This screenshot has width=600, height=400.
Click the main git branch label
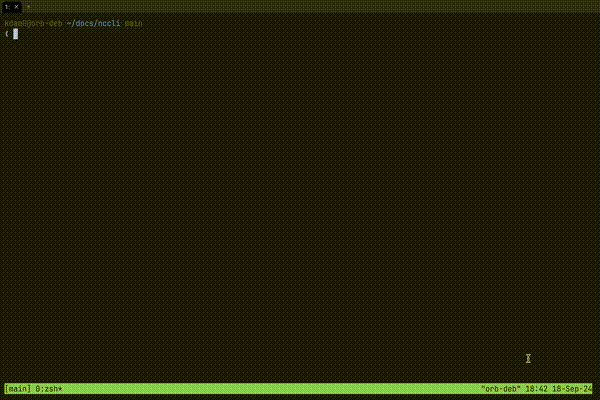(x=134, y=23)
